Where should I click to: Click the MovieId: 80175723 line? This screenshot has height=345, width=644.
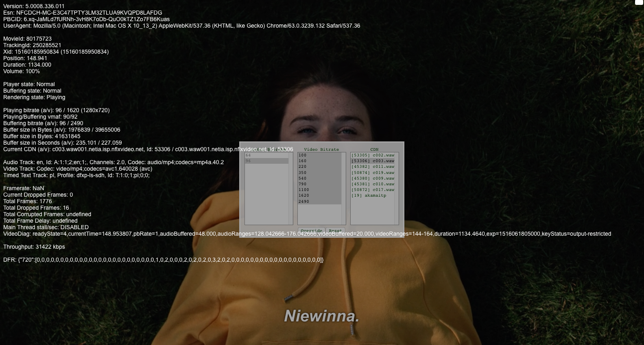coord(27,39)
